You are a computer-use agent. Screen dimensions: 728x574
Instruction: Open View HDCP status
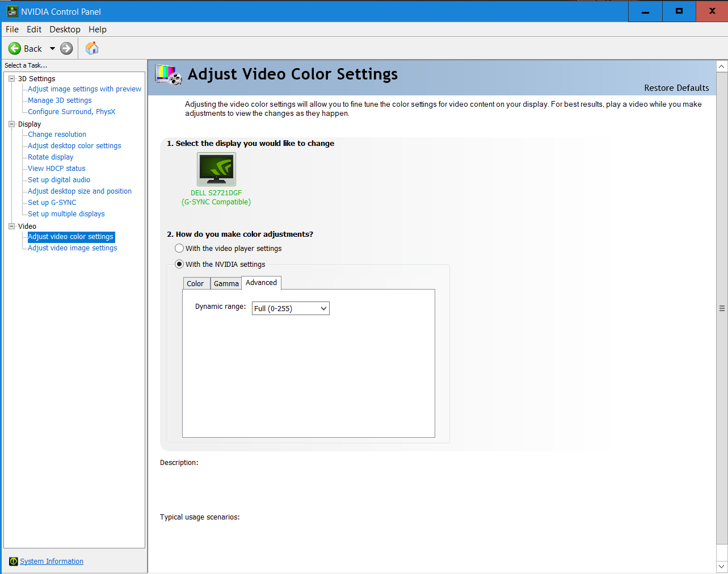57,169
